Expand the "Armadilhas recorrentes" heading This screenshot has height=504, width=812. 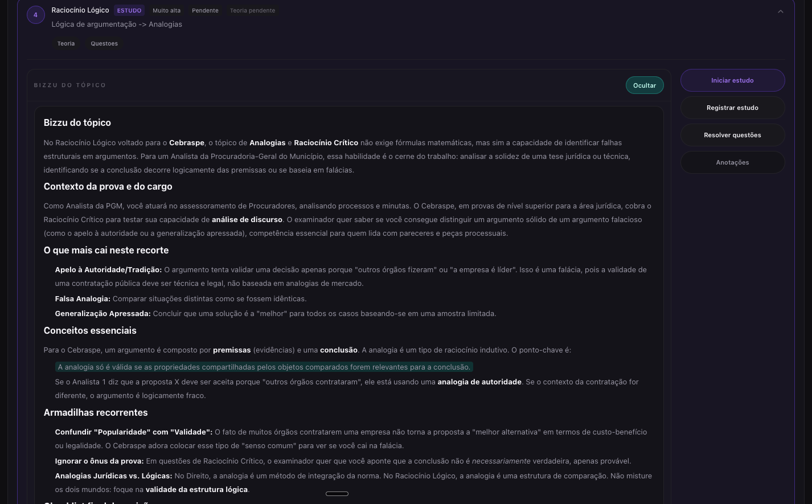click(x=96, y=412)
